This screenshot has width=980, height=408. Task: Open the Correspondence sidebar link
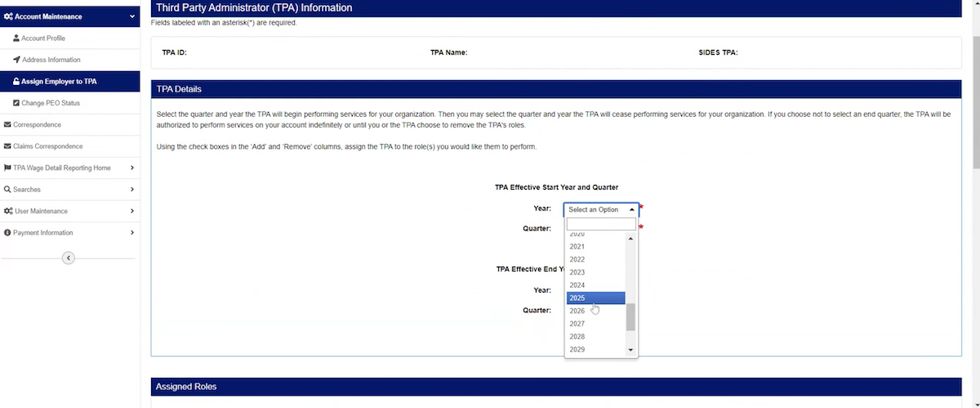37,125
